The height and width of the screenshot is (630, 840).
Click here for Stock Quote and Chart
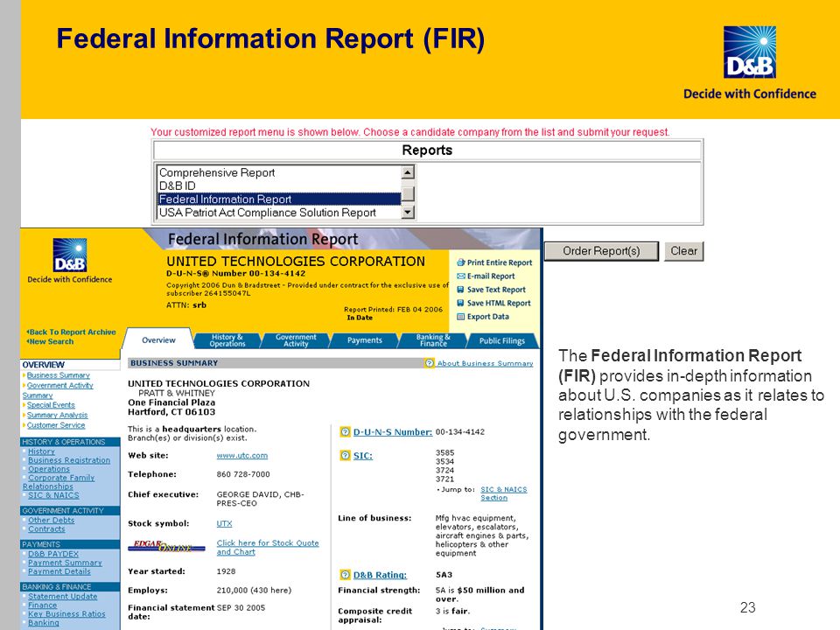click(x=268, y=548)
